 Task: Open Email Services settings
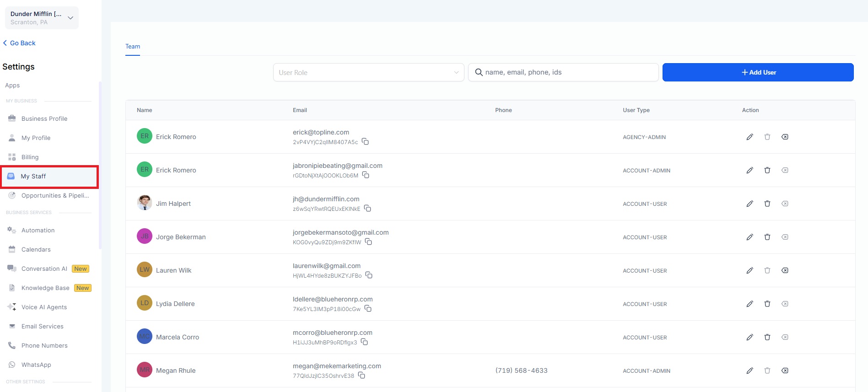(43, 326)
